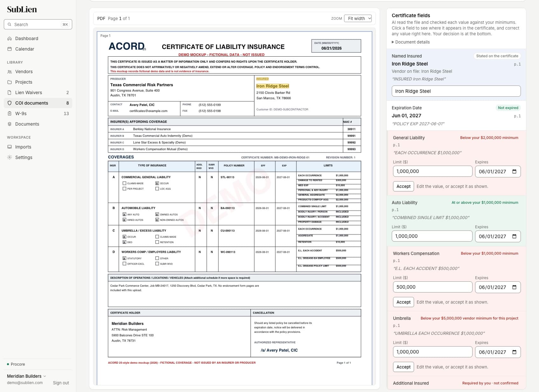
Task: Edit the Umbrella limit field
Action: click(432, 352)
